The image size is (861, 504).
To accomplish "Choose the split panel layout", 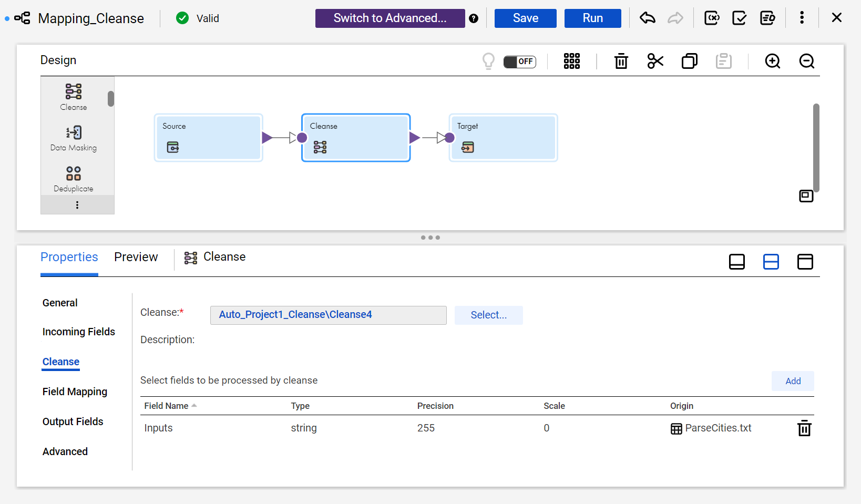I will [771, 262].
